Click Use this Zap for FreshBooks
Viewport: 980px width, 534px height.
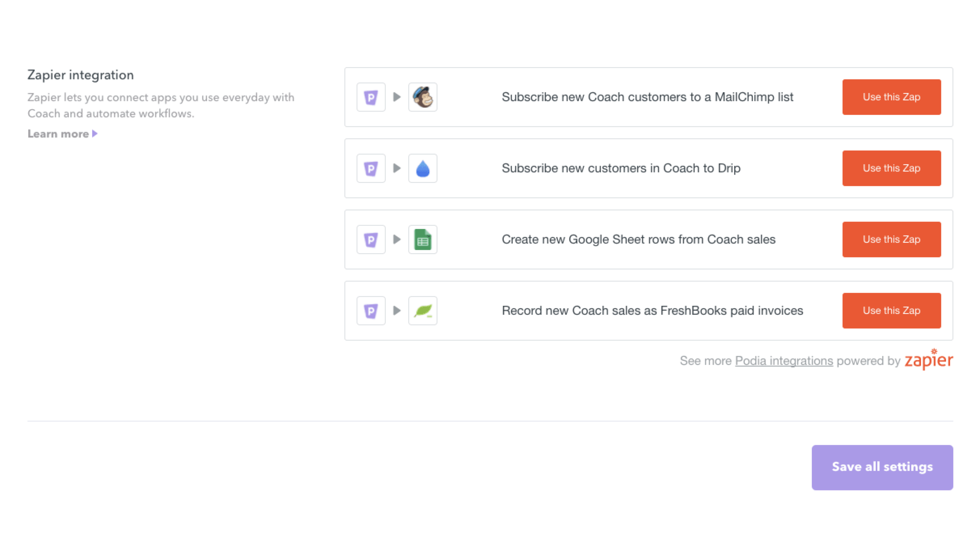(890, 310)
